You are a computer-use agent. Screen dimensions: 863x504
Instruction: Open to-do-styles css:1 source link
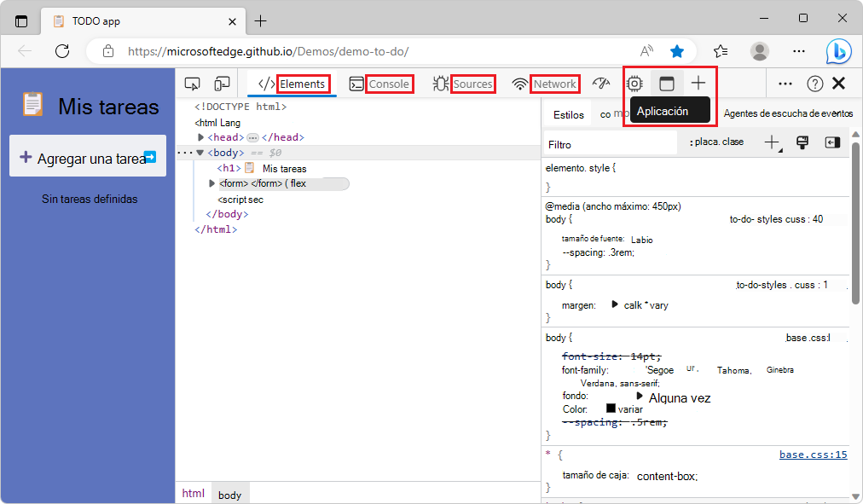(781, 285)
